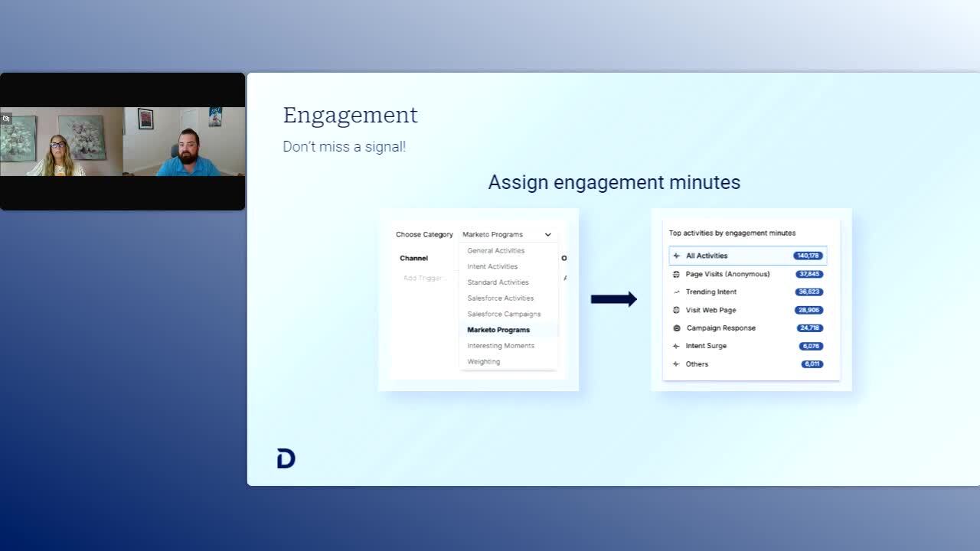Select the Weighting category option
This screenshot has height=551, width=980.
click(x=483, y=362)
